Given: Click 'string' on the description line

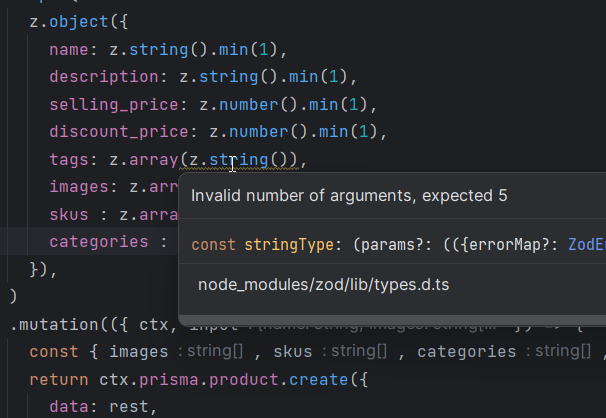Looking at the screenshot, I should [228, 77].
